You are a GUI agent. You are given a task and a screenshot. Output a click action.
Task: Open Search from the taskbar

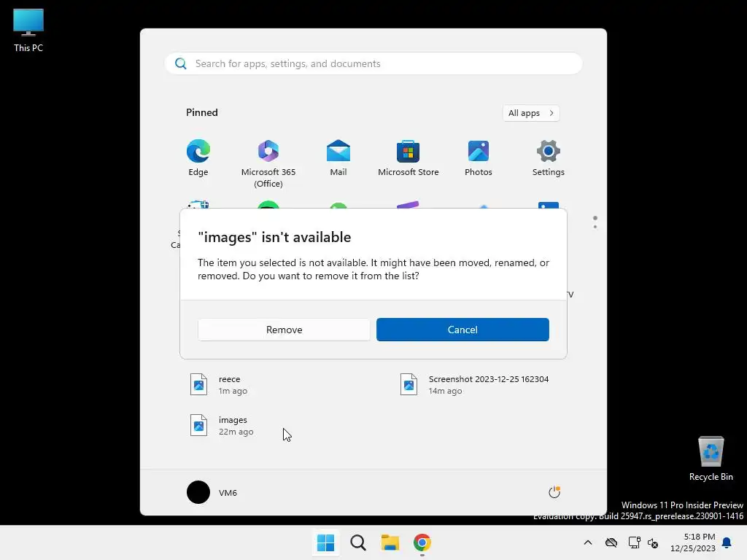click(357, 542)
